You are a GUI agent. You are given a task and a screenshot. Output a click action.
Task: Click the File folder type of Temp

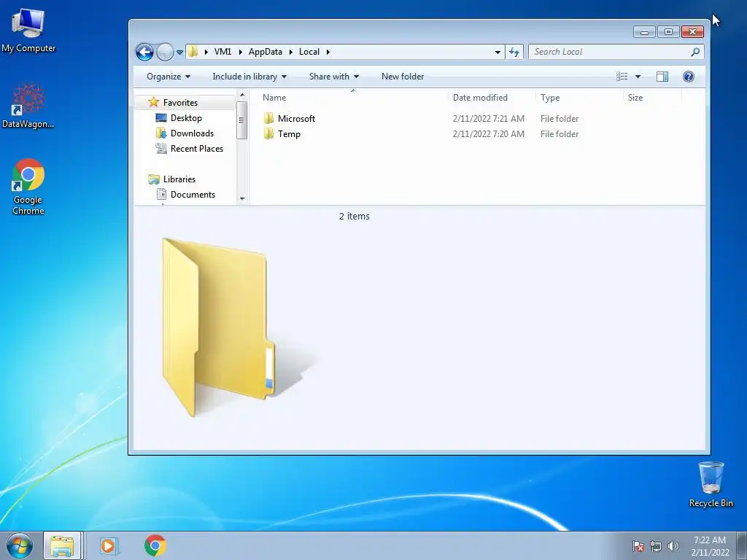tap(560, 134)
